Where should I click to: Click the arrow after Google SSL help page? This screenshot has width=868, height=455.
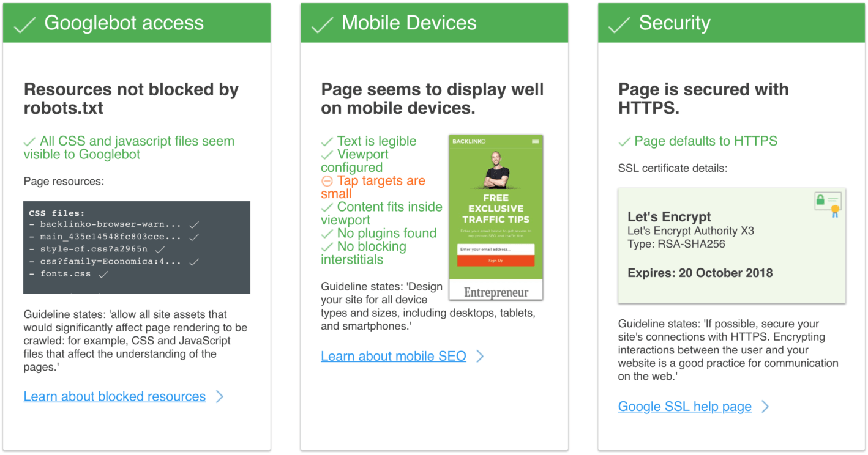click(x=765, y=407)
